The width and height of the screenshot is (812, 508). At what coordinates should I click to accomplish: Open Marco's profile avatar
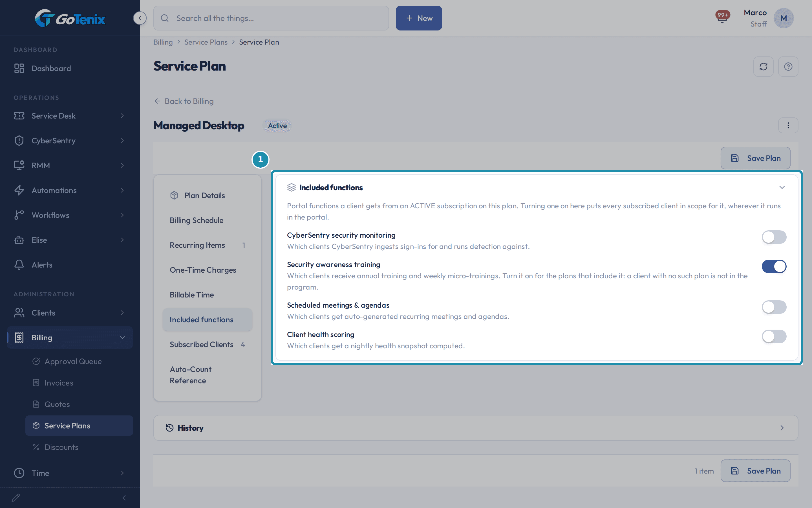pyautogui.click(x=784, y=18)
